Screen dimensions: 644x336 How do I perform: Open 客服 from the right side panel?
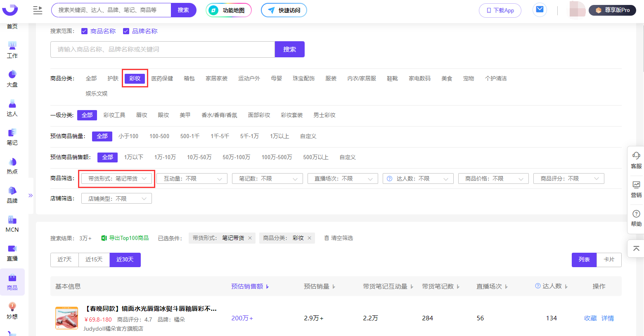point(636,159)
